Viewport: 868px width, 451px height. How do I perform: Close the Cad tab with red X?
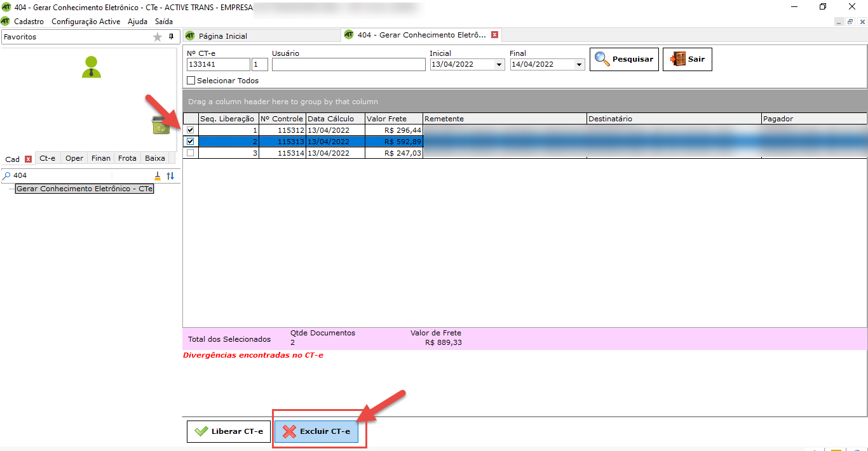point(28,159)
